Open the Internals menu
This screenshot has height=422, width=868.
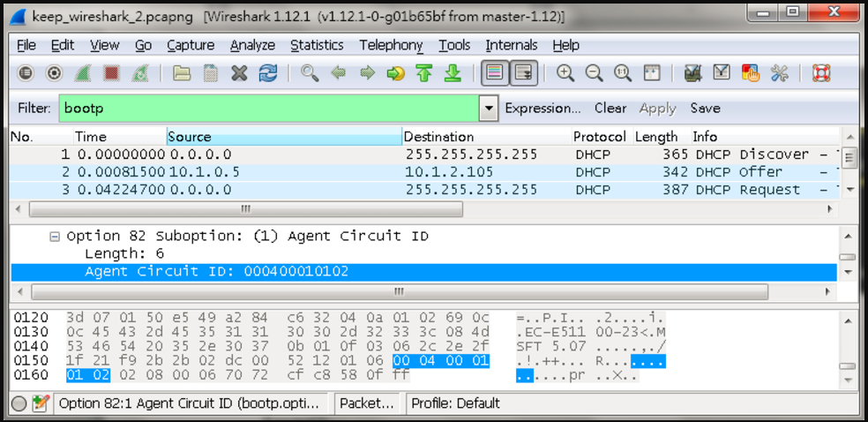pos(512,45)
